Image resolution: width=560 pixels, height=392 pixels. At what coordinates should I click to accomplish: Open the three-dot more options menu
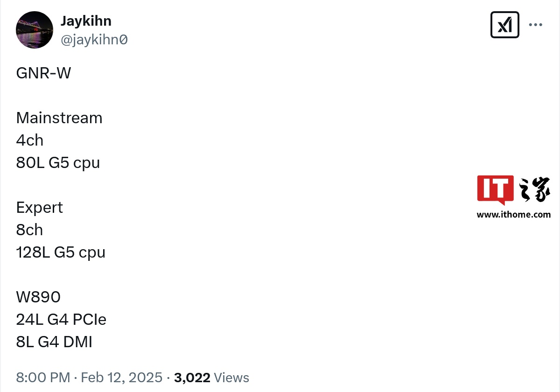point(535,25)
